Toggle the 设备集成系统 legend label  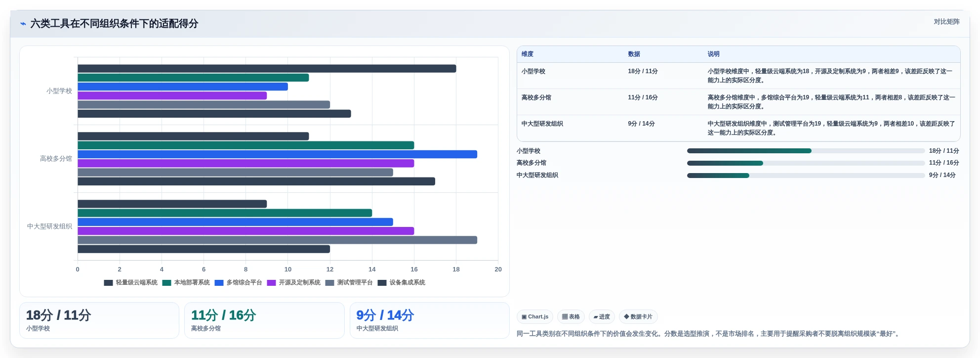tap(407, 283)
